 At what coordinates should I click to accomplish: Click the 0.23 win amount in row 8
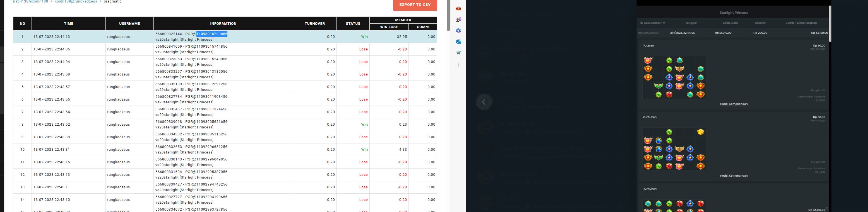coord(403,125)
